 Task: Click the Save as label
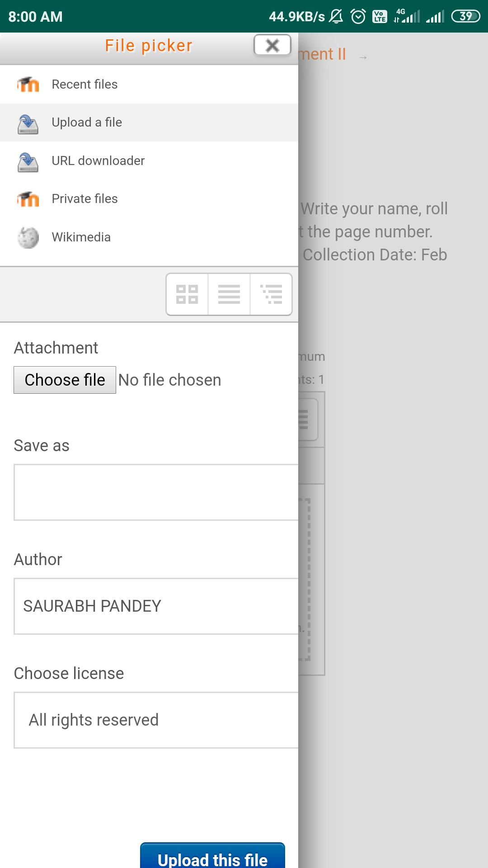[42, 446]
